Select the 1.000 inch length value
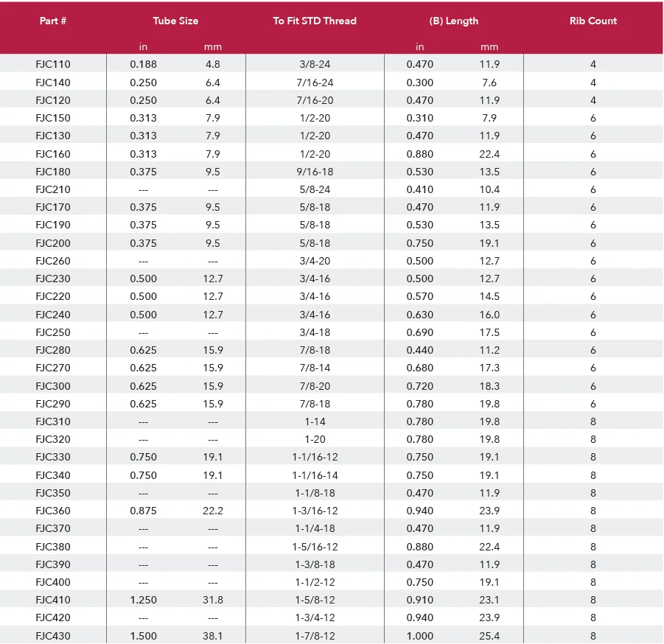664x644 pixels. [420, 636]
